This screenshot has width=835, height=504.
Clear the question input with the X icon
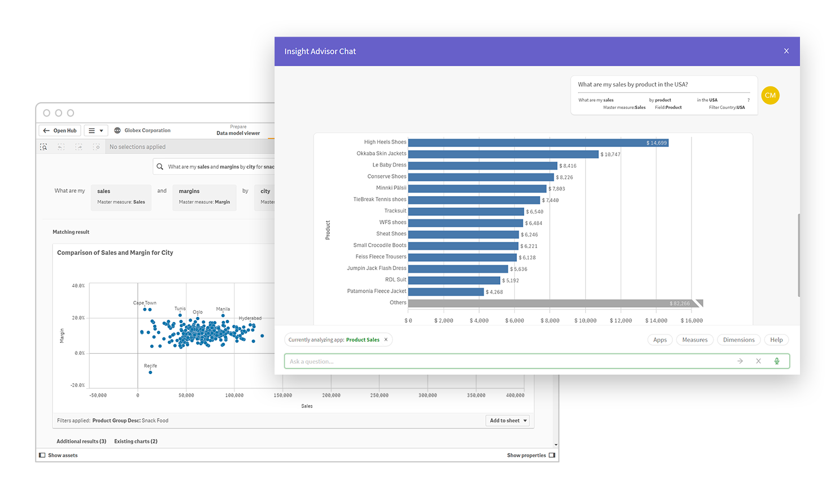click(x=758, y=360)
